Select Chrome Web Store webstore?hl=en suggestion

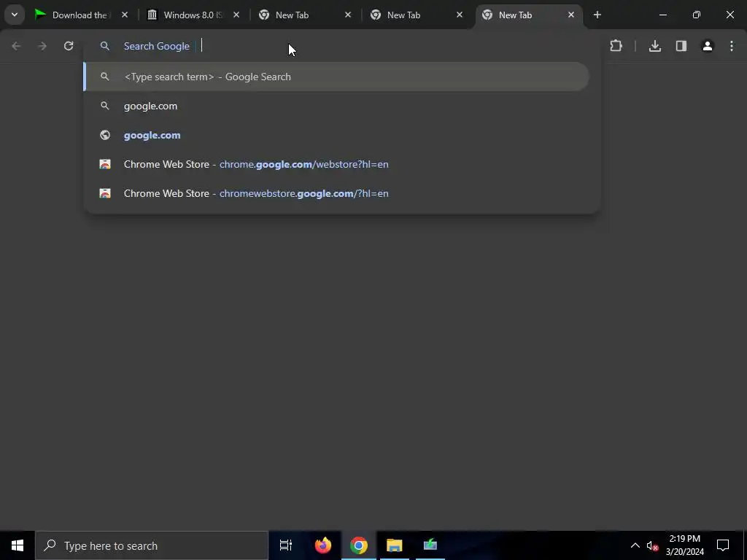tap(336, 164)
